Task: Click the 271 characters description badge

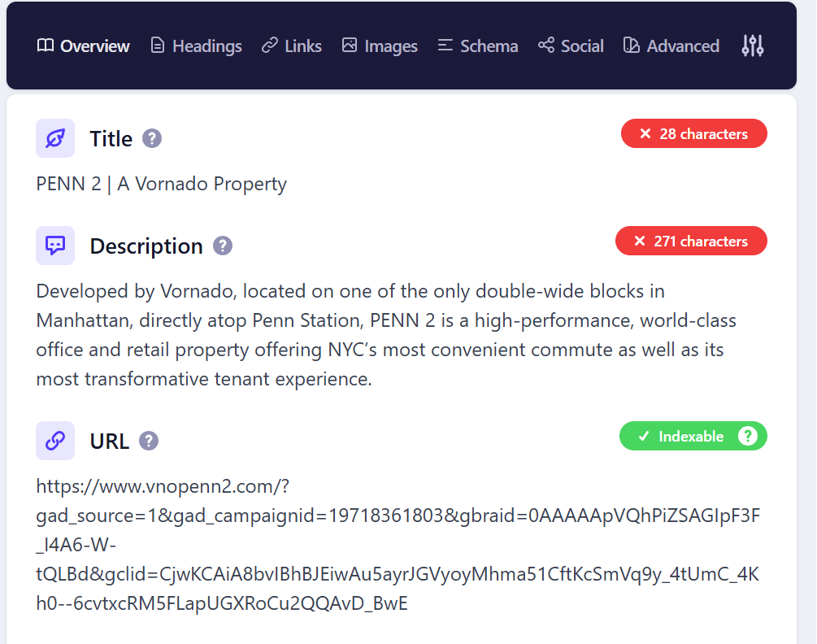Action: (691, 241)
